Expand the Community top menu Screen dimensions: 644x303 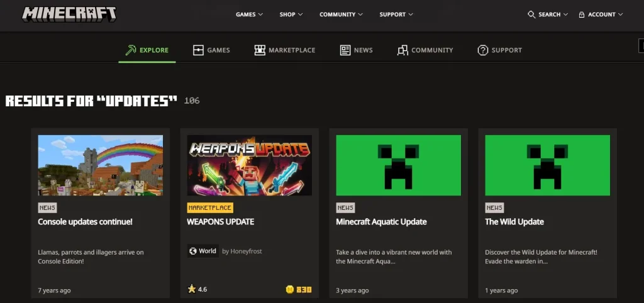pos(341,14)
